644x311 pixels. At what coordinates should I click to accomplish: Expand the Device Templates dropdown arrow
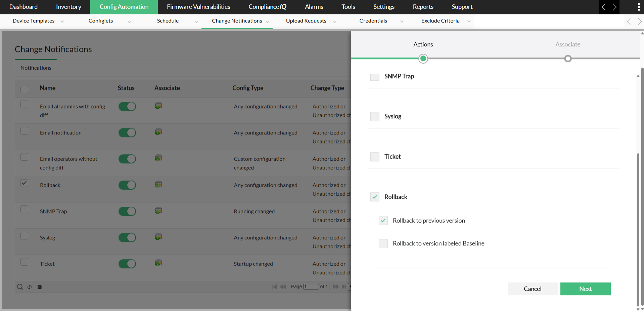tap(62, 21)
